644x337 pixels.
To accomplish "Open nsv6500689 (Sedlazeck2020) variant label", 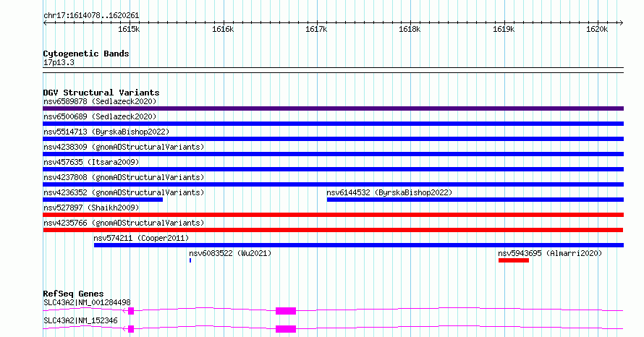I will 100,116.
